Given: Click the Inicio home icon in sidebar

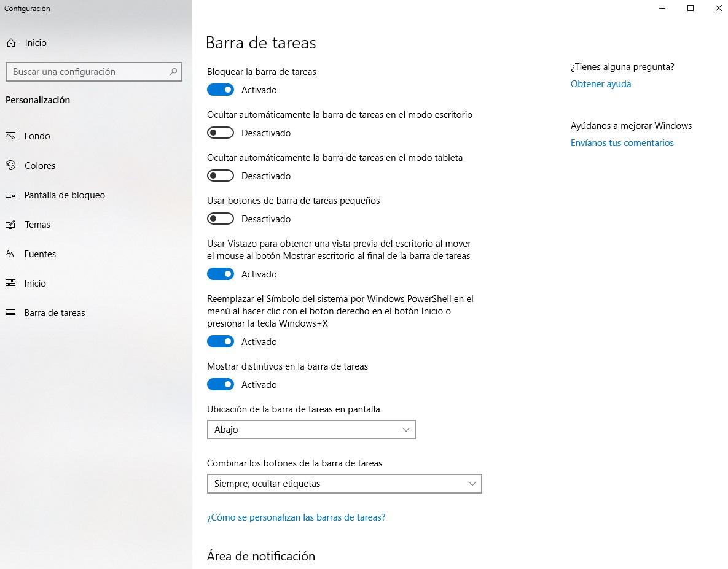Looking at the screenshot, I should (10, 43).
